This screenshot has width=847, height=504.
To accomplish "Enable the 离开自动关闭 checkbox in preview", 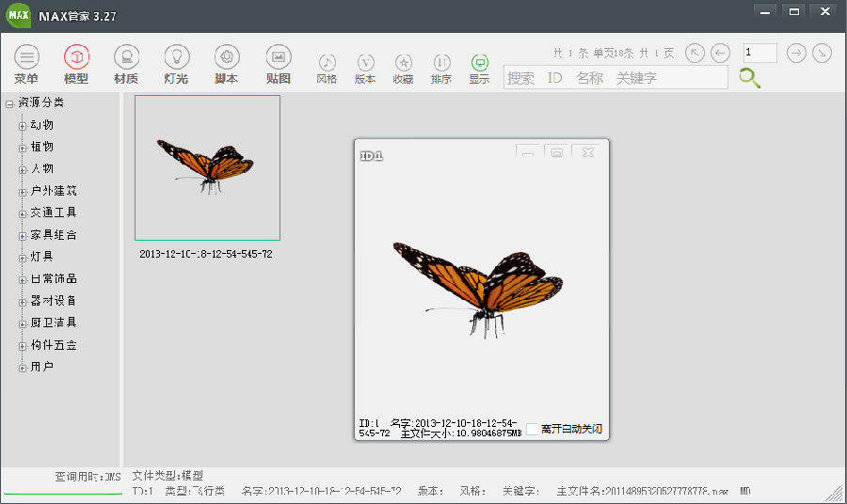I will coord(533,429).
